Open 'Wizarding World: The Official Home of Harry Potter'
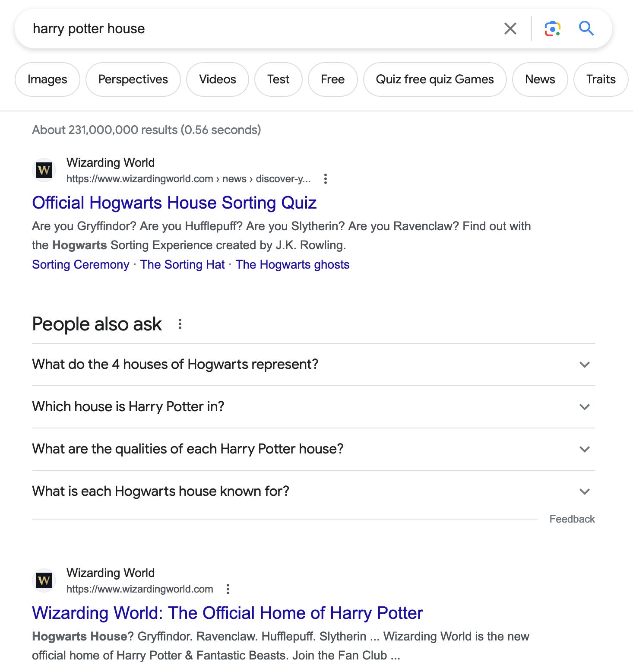This screenshot has width=633, height=672. click(x=228, y=613)
